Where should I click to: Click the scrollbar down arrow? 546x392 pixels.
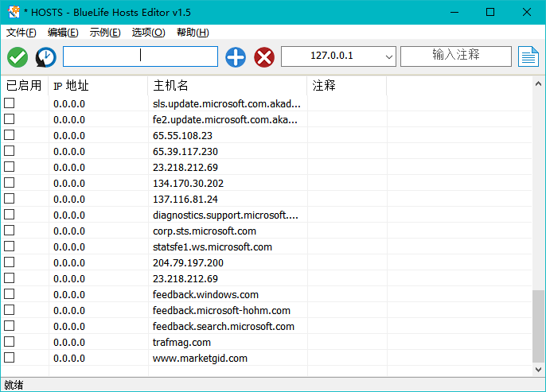538,370
